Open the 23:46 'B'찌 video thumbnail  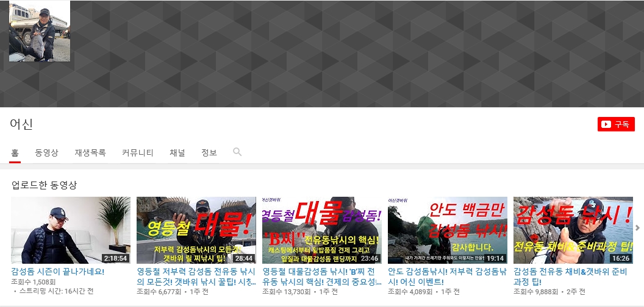[322, 230]
